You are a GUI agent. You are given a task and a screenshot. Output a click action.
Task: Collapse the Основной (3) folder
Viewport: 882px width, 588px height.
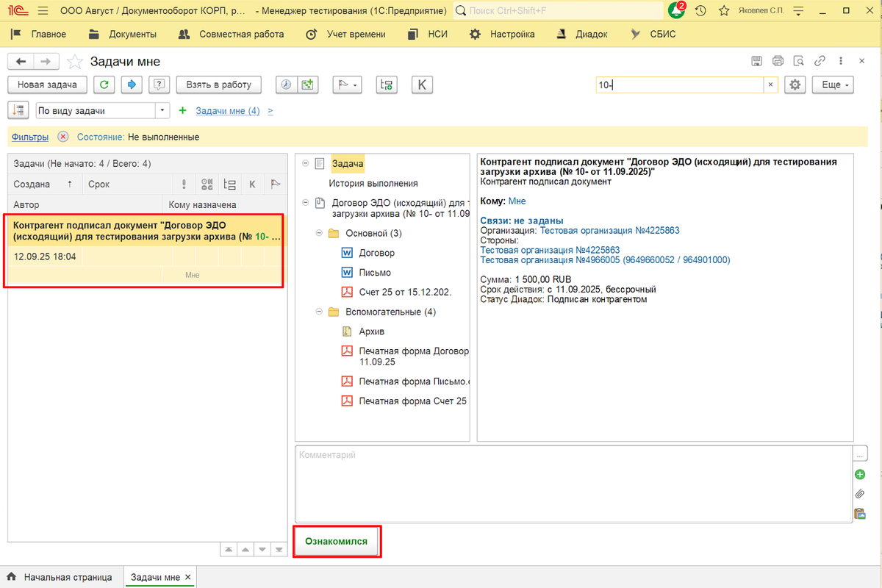click(x=320, y=233)
